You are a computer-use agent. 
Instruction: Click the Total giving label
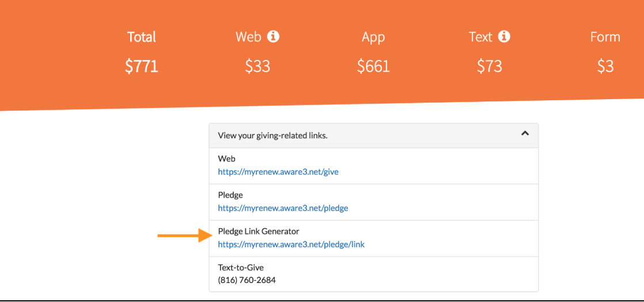tap(142, 37)
